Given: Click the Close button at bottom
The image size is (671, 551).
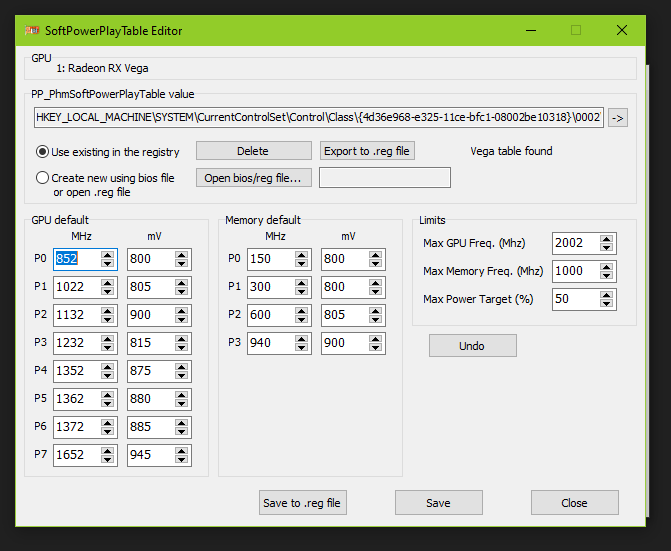Looking at the screenshot, I should [x=575, y=503].
